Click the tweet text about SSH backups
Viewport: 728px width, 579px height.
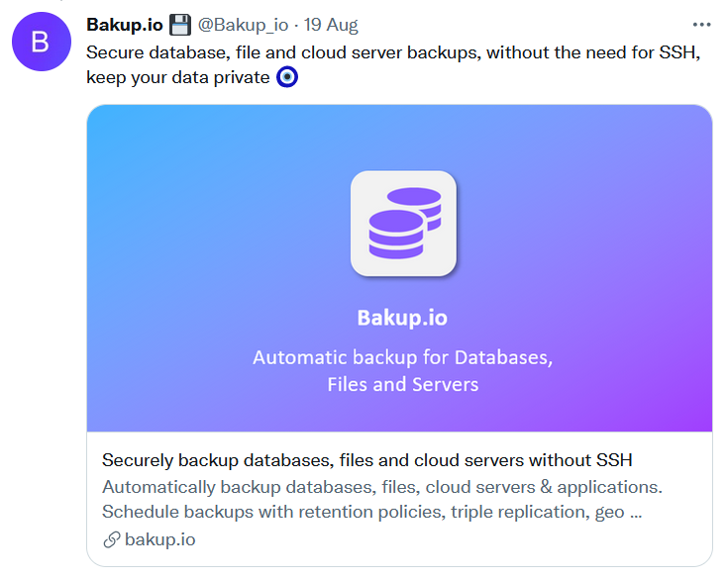(393, 52)
